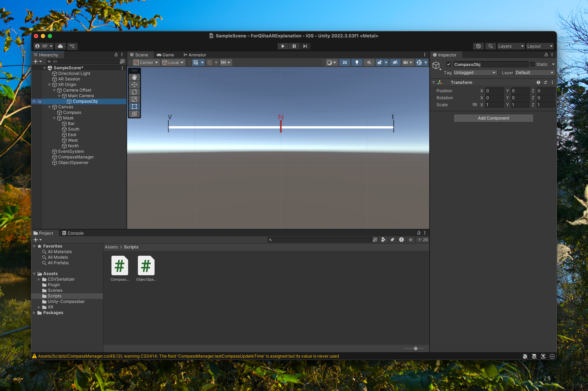Switch to the Game tab
588x391 pixels.
coord(165,55)
